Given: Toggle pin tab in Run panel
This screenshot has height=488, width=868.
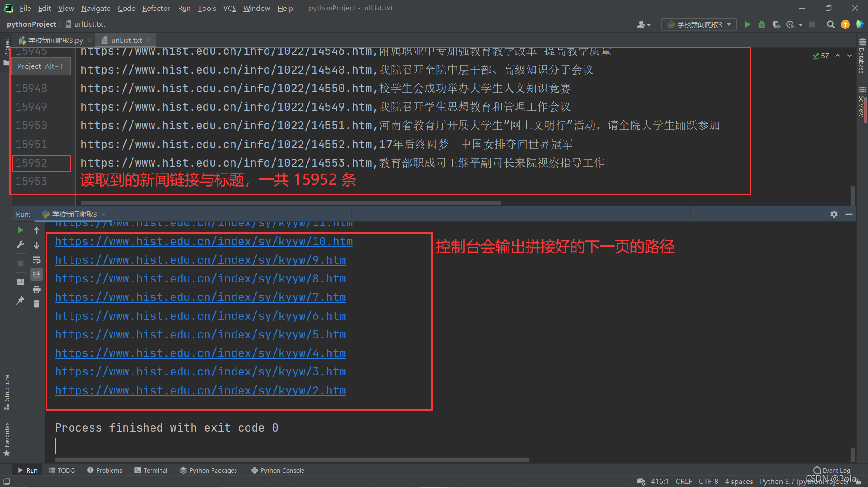Looking at the screenshot, I should (20, 300).
